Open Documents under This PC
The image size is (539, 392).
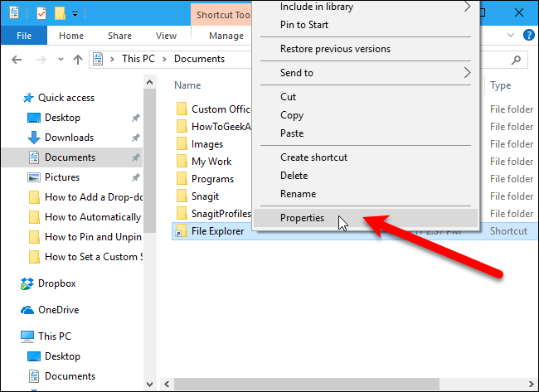(x=70, y=376)
